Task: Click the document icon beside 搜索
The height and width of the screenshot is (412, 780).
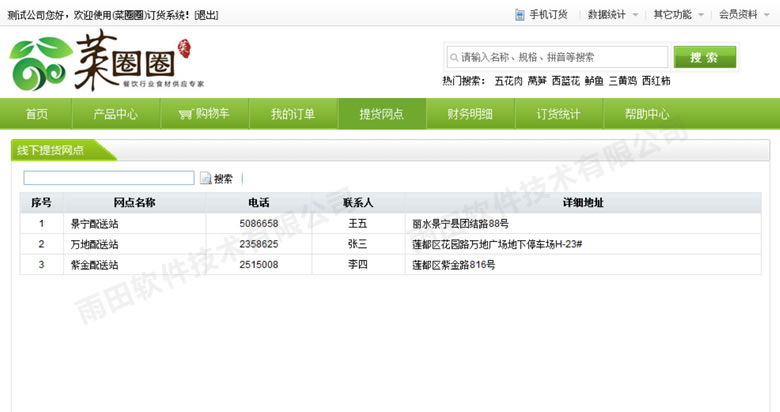Action: point(206,179)
